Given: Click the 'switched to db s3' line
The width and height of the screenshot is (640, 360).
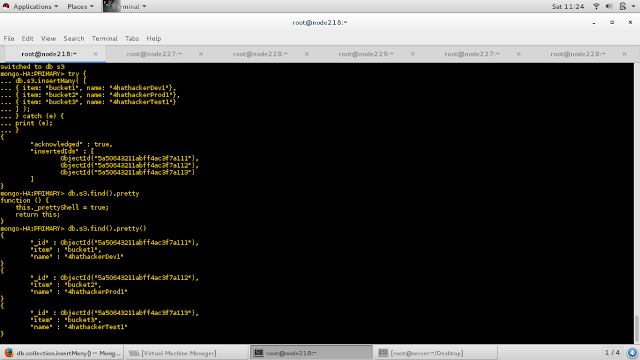Looking at the screenshot, I should click(x=33, y=67).
